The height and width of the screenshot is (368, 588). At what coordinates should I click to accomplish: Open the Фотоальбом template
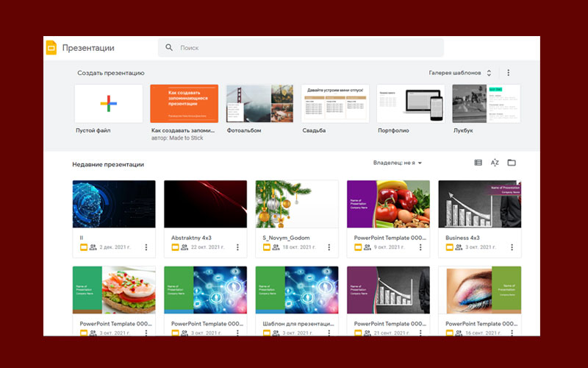click(x=259, y=104)
